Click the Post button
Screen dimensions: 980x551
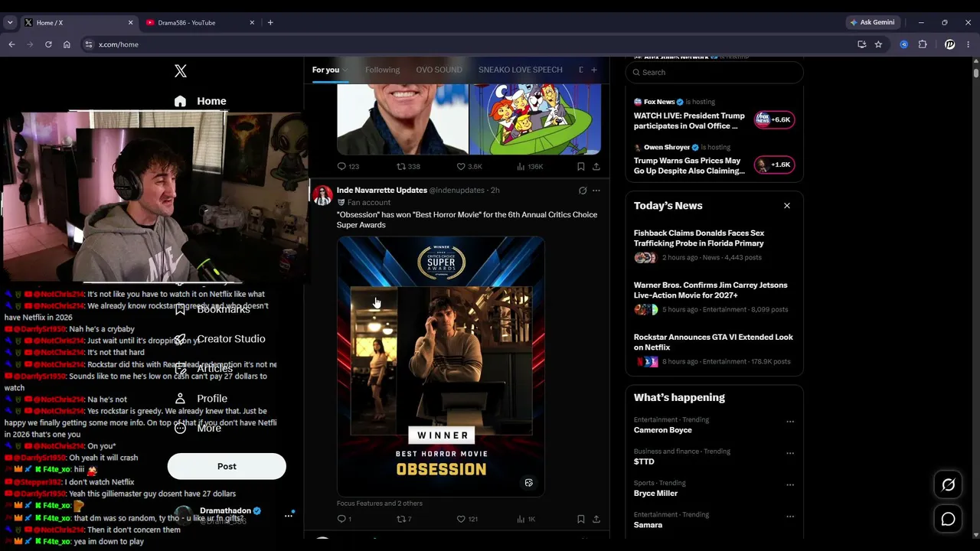227,466
